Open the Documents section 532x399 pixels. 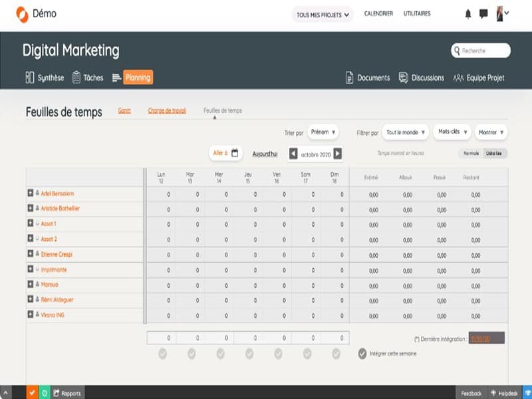[367, 78]
